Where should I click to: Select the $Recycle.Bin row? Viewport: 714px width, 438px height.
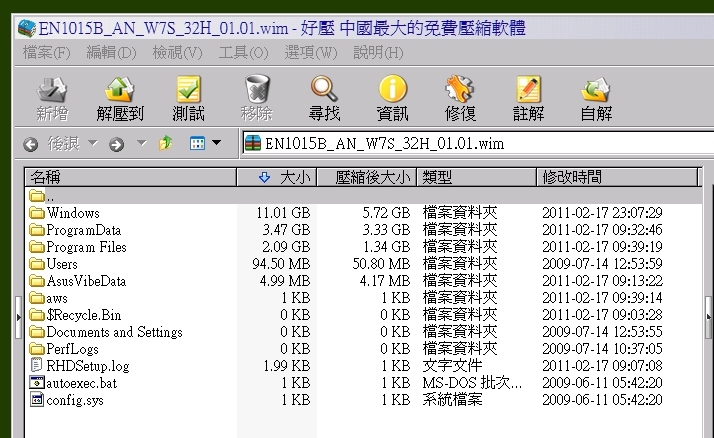coord(364,315)
